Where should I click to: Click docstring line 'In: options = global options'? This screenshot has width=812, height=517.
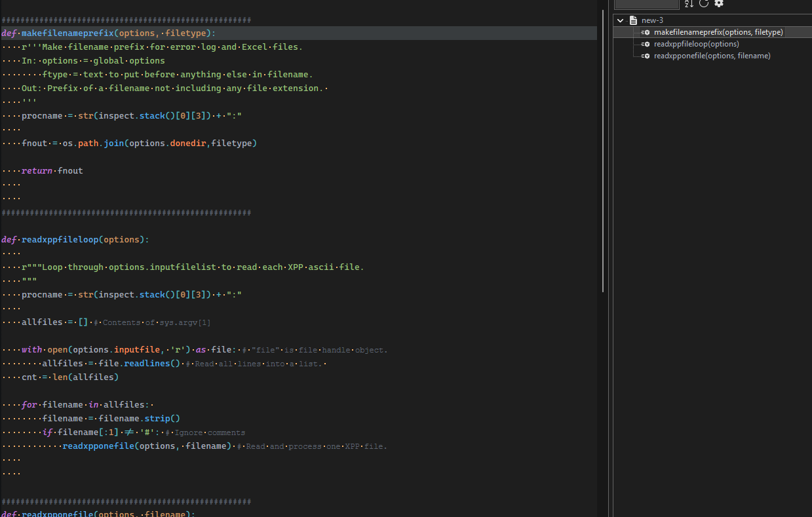click(93, 61)
